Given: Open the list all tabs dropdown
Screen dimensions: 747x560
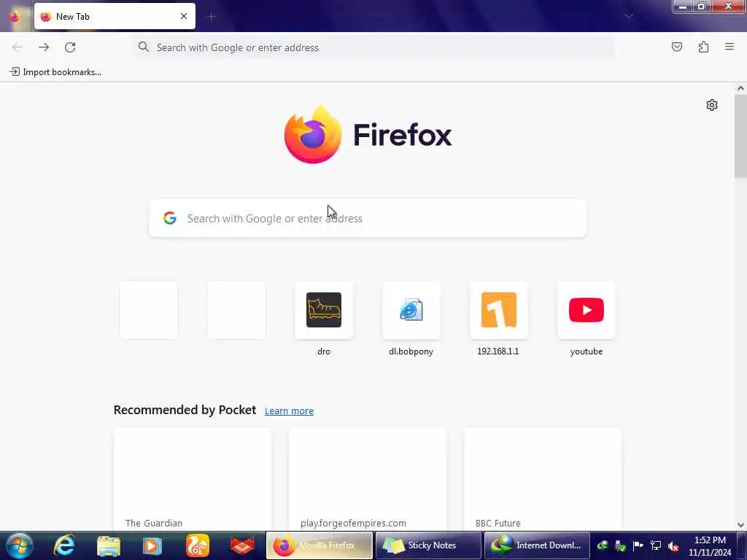Looking at the screenshot, I should pos(629,16).
